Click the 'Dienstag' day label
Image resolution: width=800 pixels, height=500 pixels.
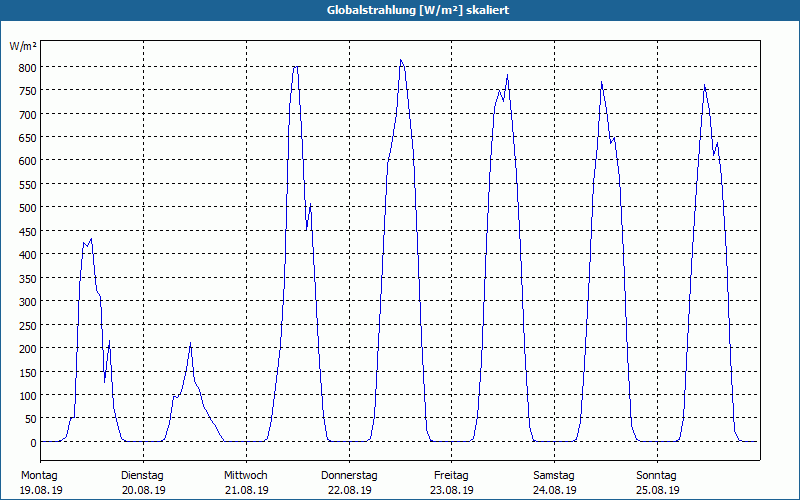pos(142,476)
